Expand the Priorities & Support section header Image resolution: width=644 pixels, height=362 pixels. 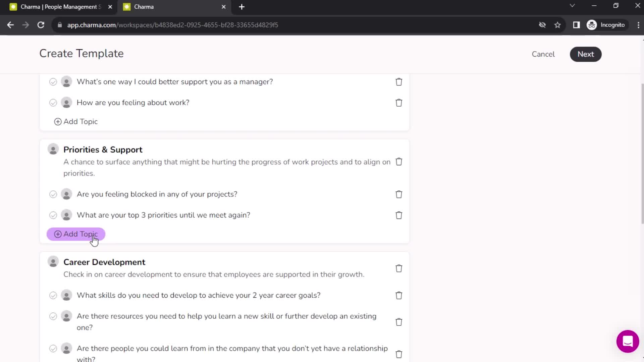pyautogui.click(x=103, y=149)
